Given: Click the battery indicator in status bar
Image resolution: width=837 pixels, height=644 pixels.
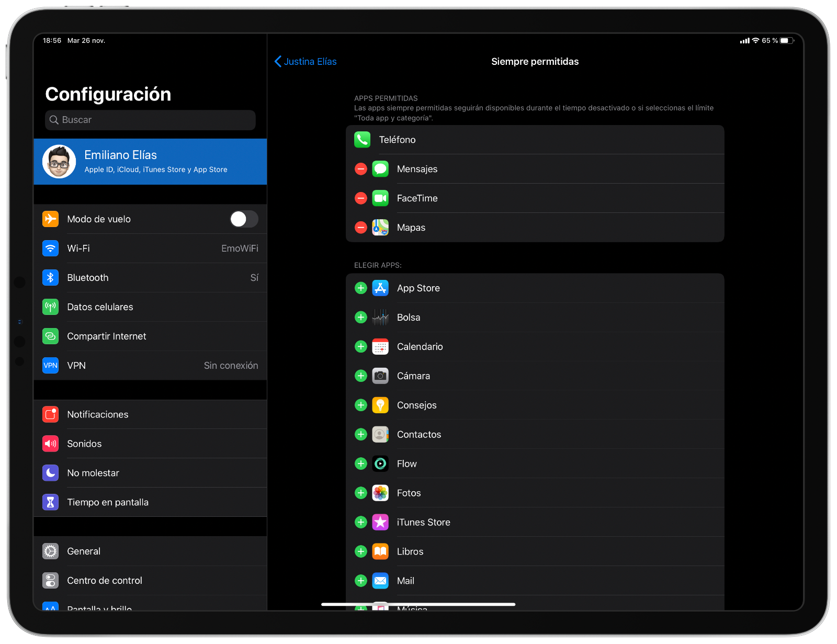Looking at the screenshot, I should (787, 41).
